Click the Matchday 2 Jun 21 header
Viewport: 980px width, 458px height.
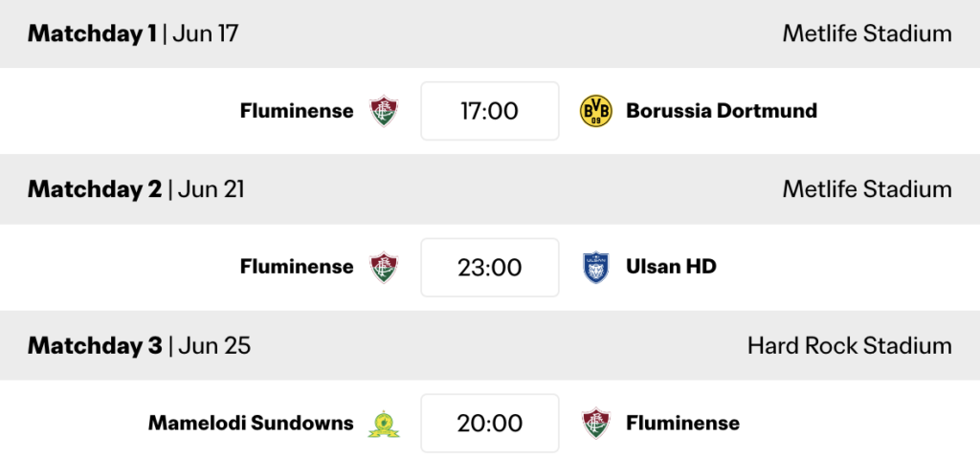coord(136,189)
